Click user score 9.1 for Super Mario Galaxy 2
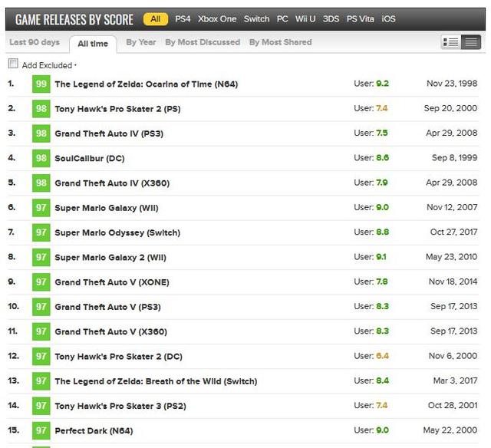 (381, 257)
